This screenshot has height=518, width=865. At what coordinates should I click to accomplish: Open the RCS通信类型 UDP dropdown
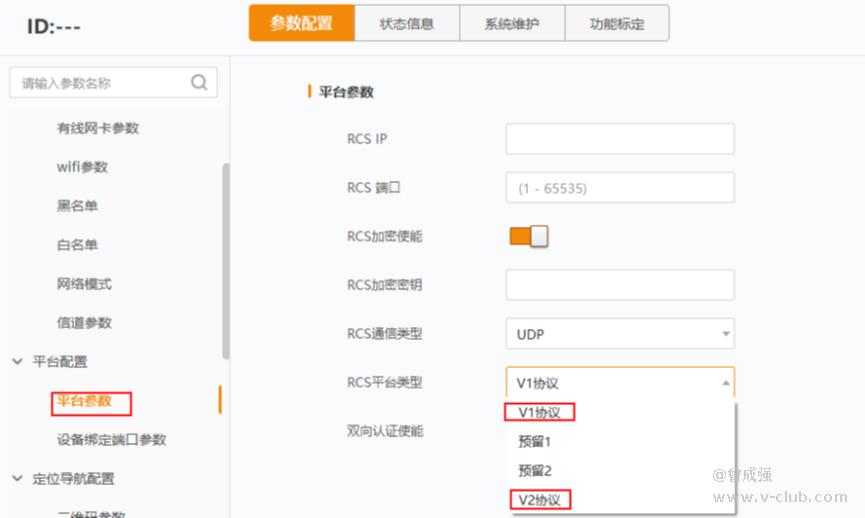coord(620,333)
